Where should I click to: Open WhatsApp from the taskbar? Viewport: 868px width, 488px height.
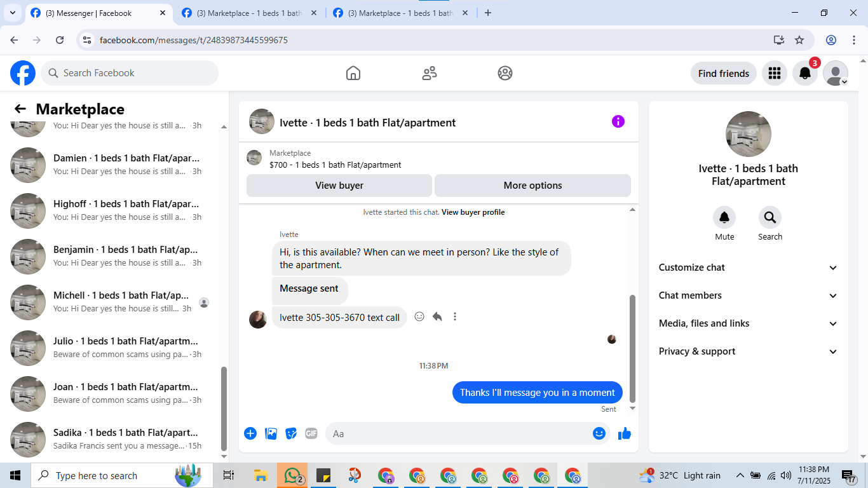click(292, 475)
